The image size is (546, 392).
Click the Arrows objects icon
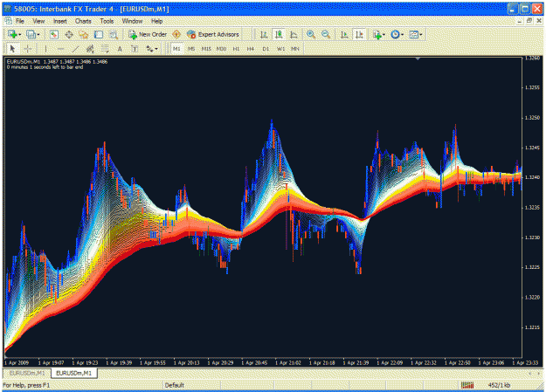[149, 49]
